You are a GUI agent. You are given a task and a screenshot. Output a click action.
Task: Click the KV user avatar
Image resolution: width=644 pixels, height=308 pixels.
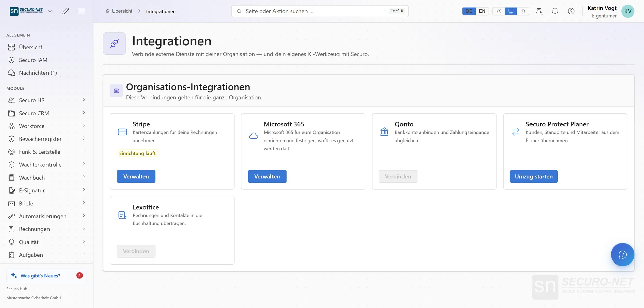(x=628, y=11)
